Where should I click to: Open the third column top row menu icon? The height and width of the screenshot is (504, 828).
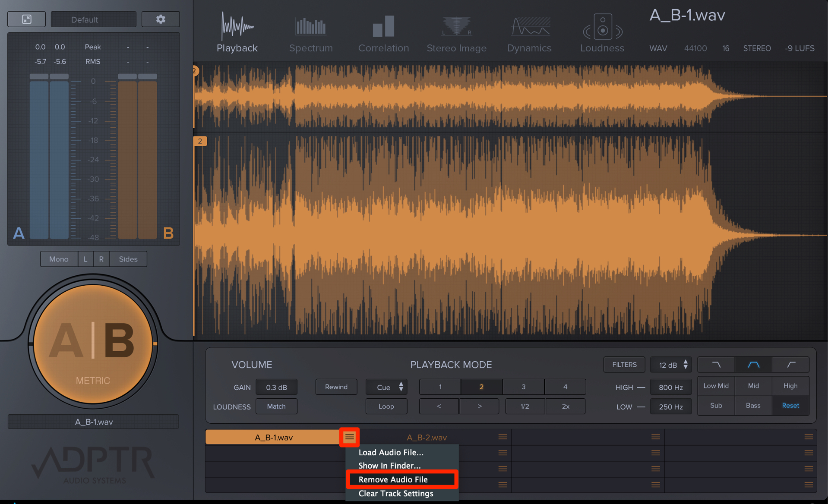pos(656,437)
